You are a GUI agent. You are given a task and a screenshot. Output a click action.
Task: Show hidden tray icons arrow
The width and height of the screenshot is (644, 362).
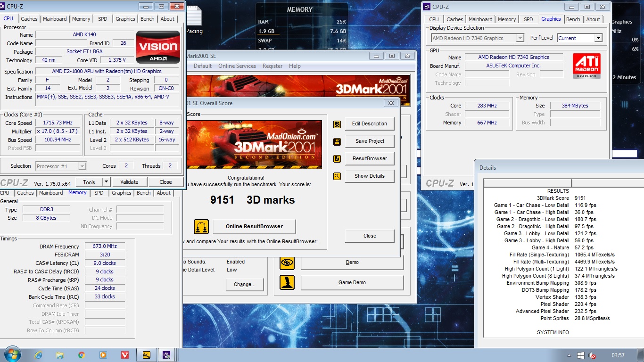(x=569, y=355)
